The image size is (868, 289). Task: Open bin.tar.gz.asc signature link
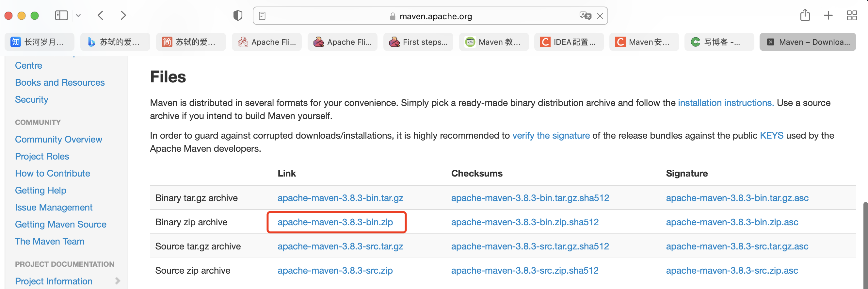(x=737, y=198)
